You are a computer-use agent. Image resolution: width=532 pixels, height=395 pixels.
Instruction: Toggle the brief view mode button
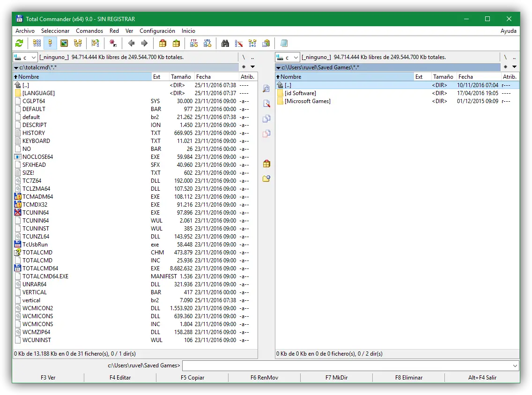[37, 43]
